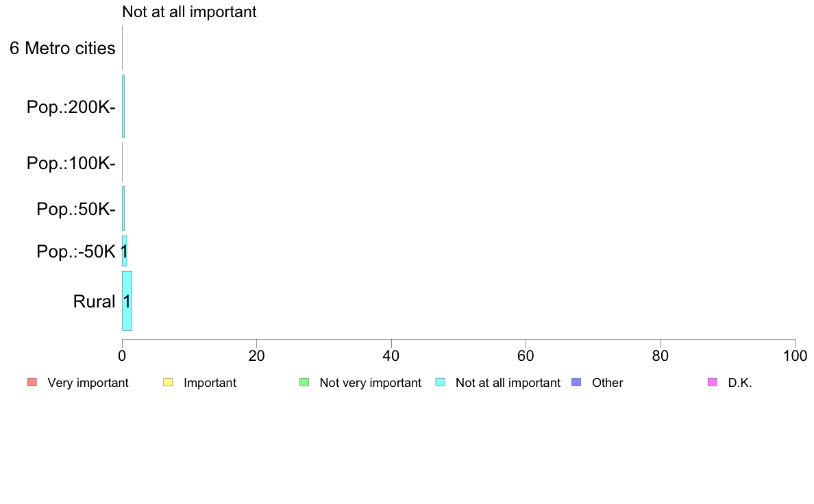814x504 pixels.
Task: Click the 40 axis tick label
Action: pos(391,355)
